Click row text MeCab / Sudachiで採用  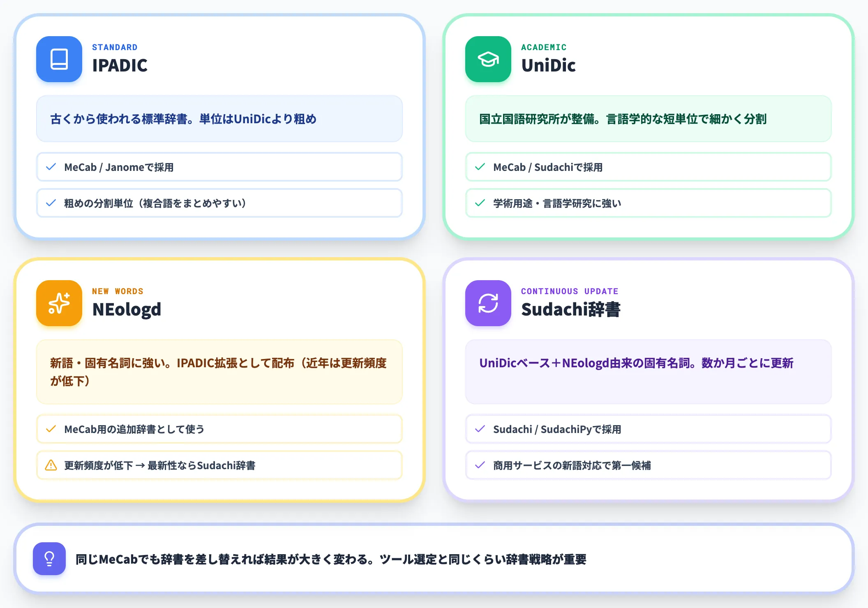548,167
